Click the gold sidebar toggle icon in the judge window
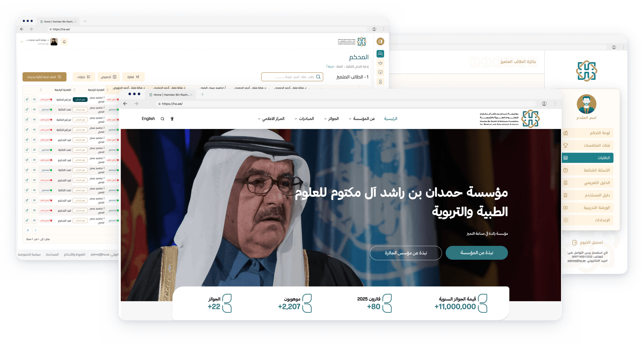 pos(380,41)
